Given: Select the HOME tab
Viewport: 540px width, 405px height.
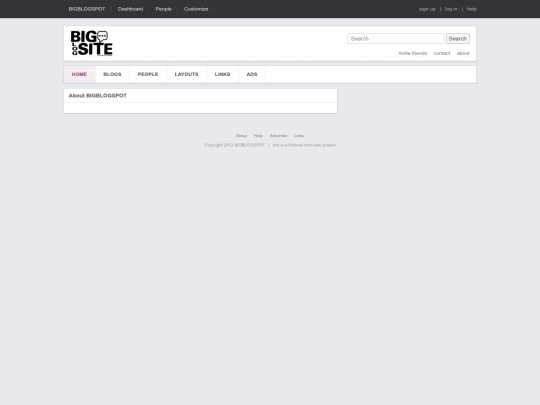Looking at the screenshot, I should pyautogui.click(x=79, y=74).
